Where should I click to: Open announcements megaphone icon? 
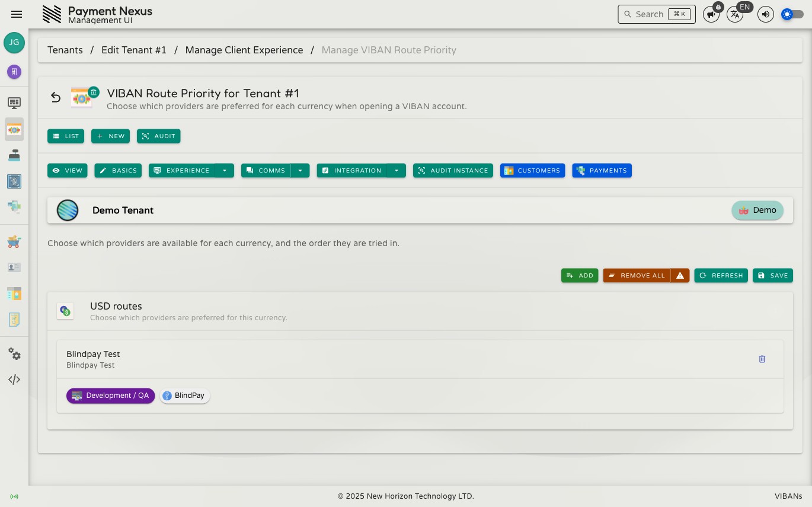tap(711, 14)
